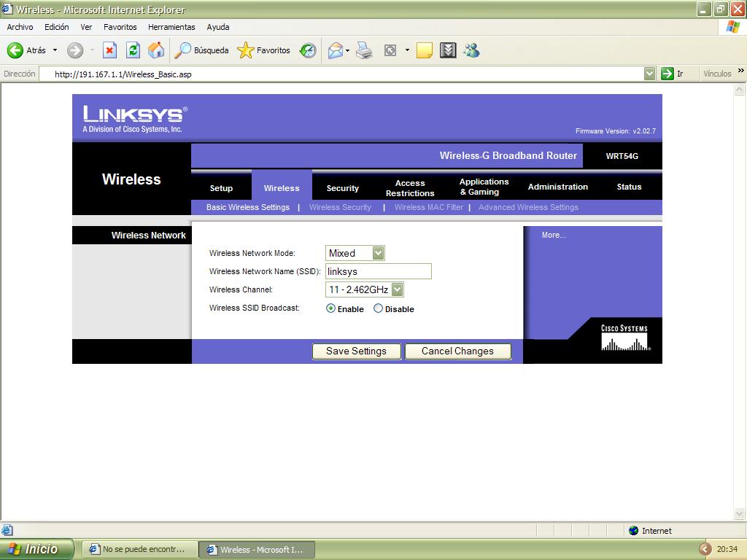Click the Forward arrow icon in toolbar
747x560 pixels.
click(75, 50)
